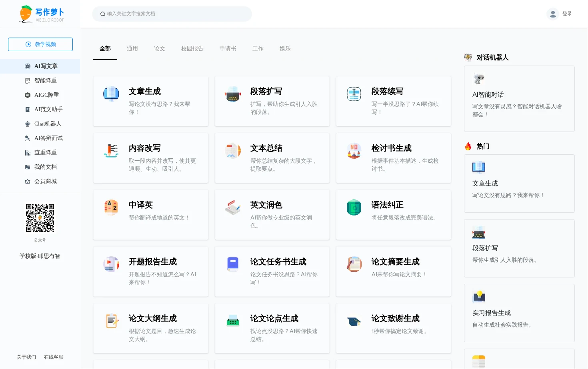
Task: Click the 段落扩写 icon in hot list
Action: 479,232
